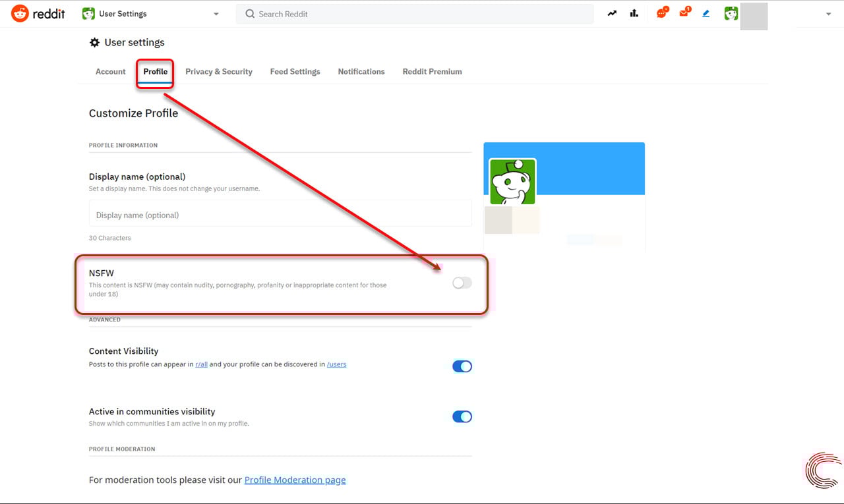Click the NSFW heading text
Viewport: 844px width, 504px height.
click(102, 273)
